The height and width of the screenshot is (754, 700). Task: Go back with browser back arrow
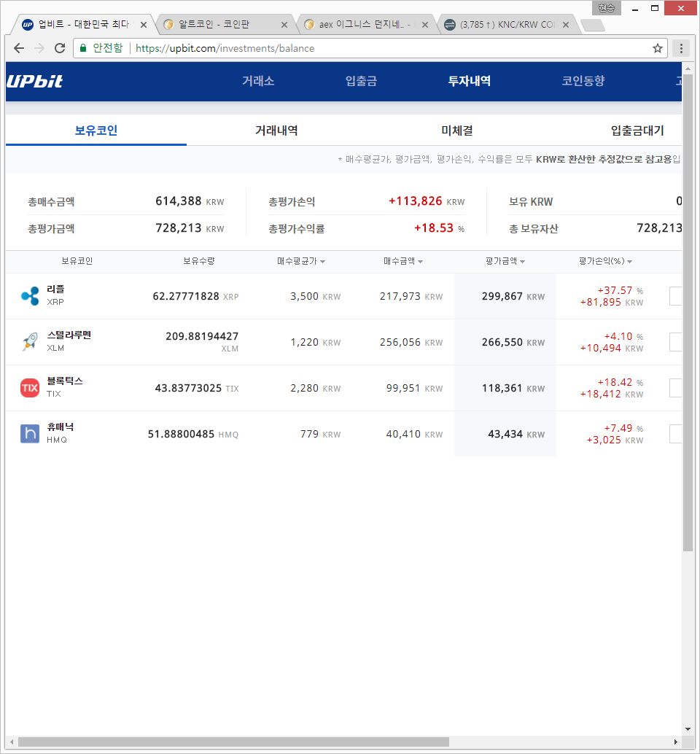click(x=19, y=48)
